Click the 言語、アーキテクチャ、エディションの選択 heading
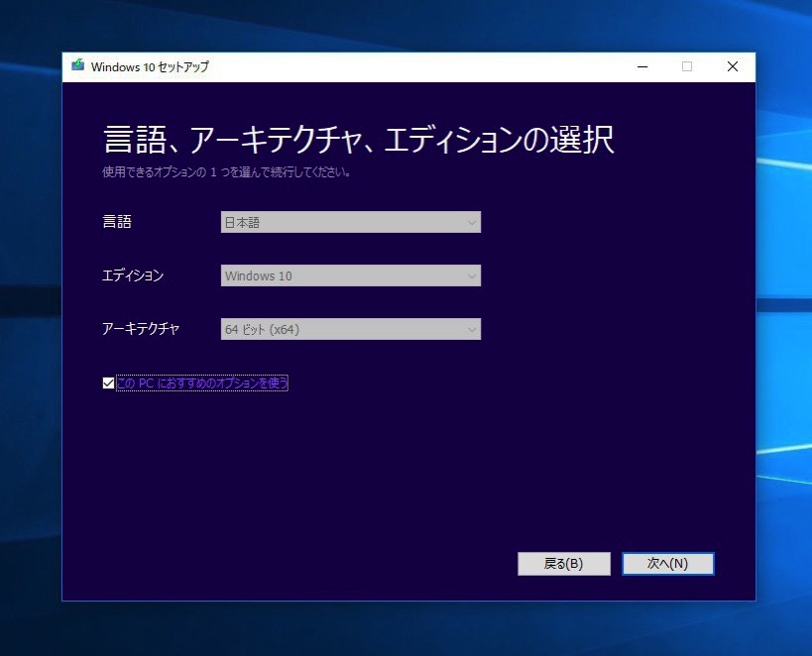Image resolution: width=812 pixels, height=656 pixels. point(358,140)
